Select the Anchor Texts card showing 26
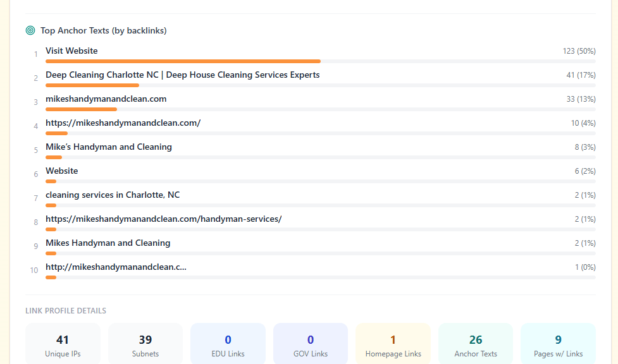Screen dimensions: 618x364 [475, 344]
